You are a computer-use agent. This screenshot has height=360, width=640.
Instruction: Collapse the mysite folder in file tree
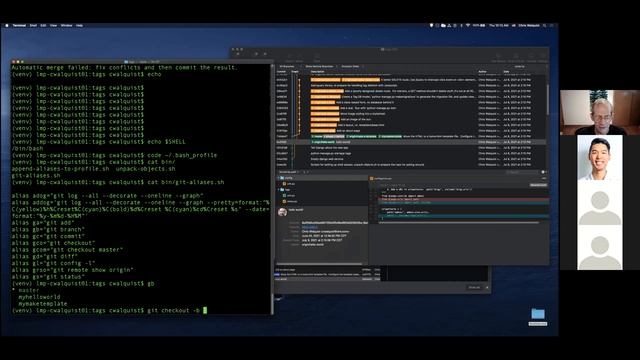point(279,178)
